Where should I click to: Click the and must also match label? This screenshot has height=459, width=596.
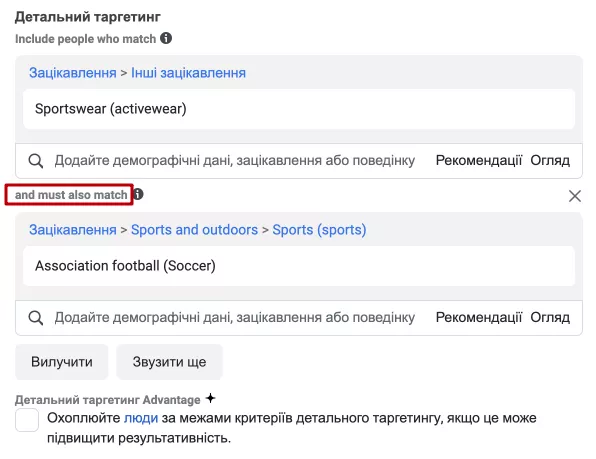coord(71,195)
